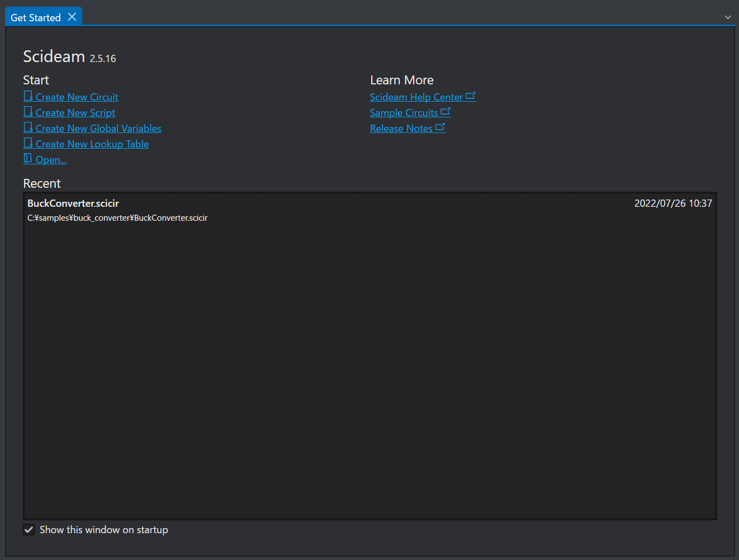The height and width of the screenshot is (560, 739).
Task: Click the file icon beside Create New Global Variables
Action: [x=28, y=127]
